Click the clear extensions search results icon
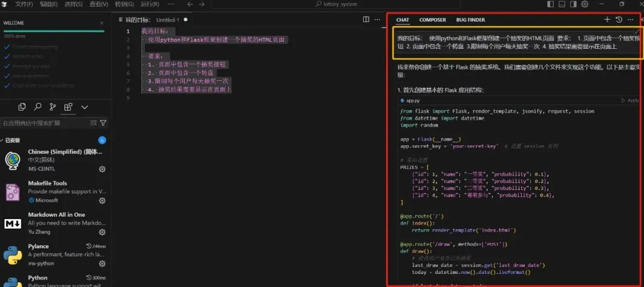644x287 pixels. pos(93,123)
